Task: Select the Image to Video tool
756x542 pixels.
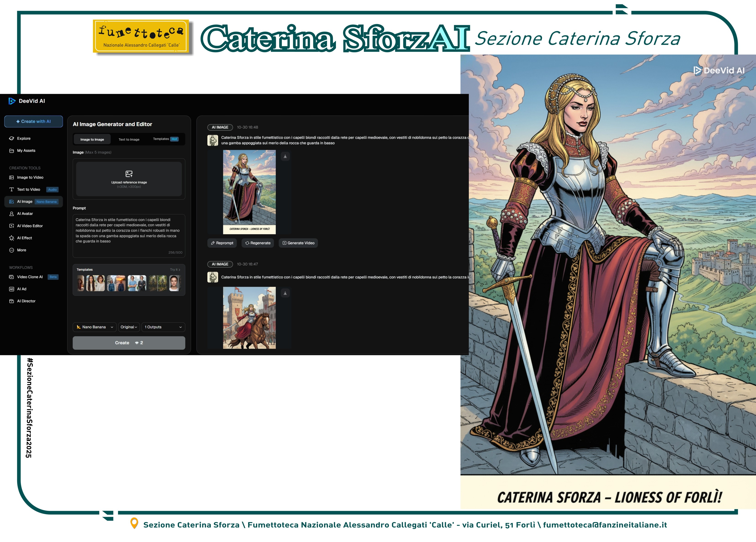Action: (x=30, y=177)
